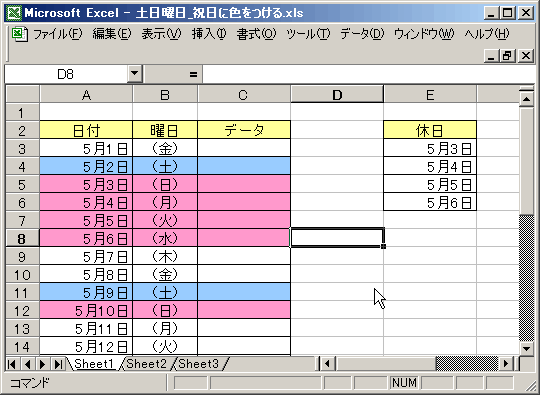Select weekday cell (木) in row 9

(x=165, y=257)
